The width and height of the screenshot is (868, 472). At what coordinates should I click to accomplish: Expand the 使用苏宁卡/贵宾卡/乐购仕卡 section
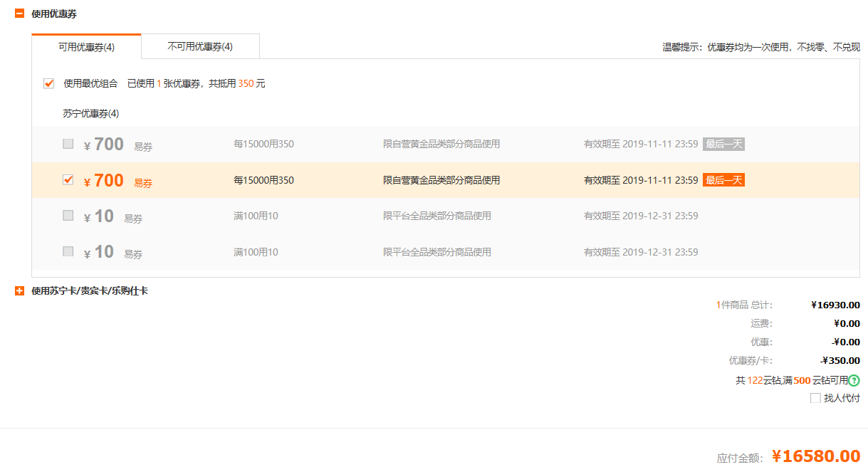(x=20, y=290)
